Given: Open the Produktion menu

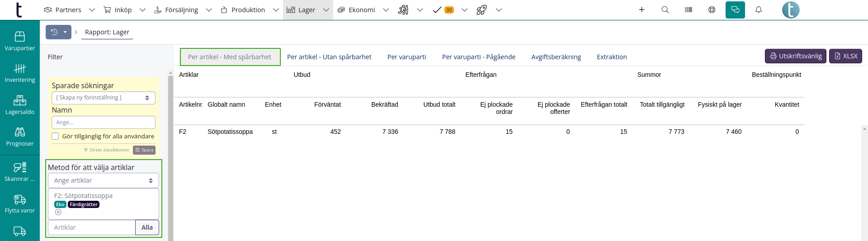Looking at the screenshot, I should 243,10.
